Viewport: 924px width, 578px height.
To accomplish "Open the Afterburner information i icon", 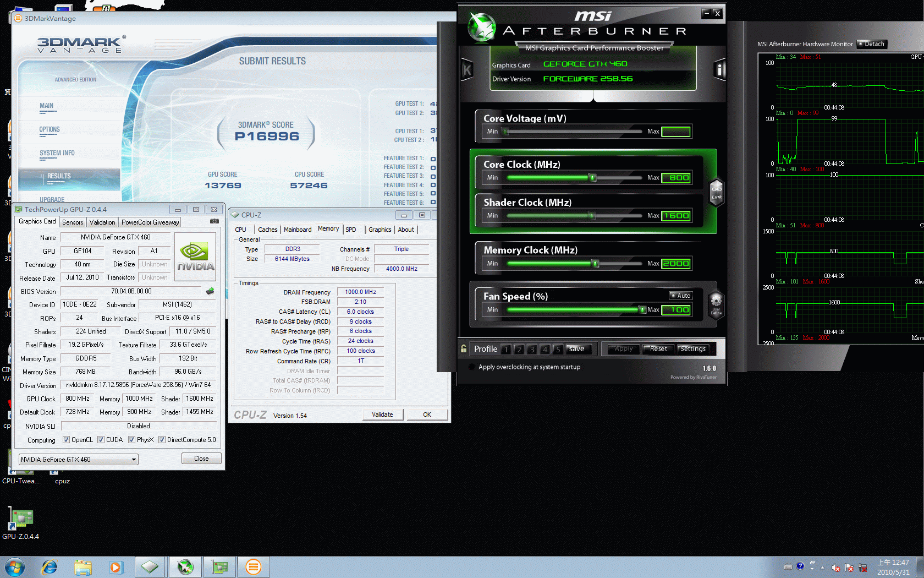I will click(x=719, y=70).
